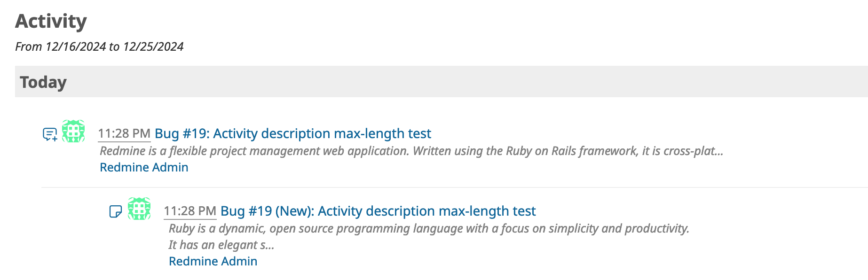Click the 11:28 PM timestamp beside Bug #19 (New)
868x280 pixels.
coord(190,211)
